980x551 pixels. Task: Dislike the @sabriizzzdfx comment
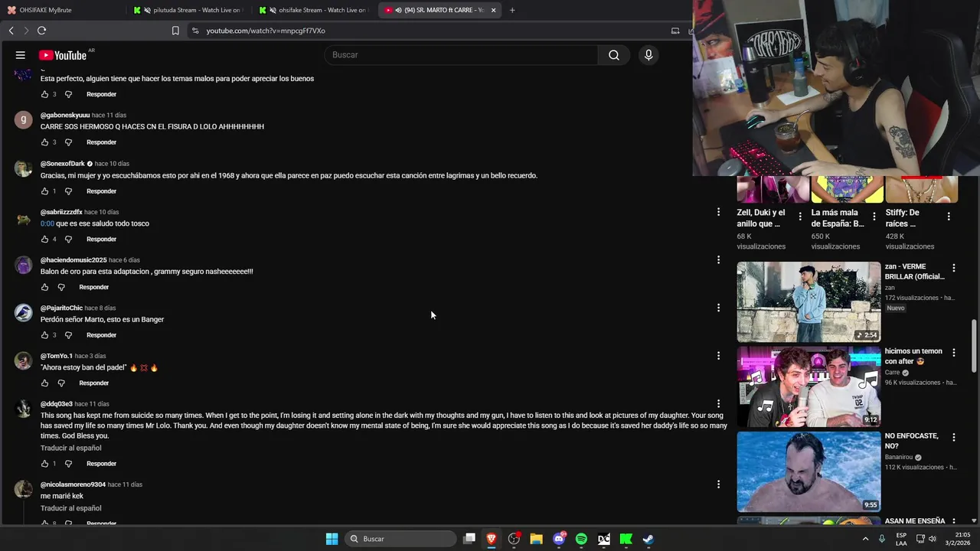(68, 240)
